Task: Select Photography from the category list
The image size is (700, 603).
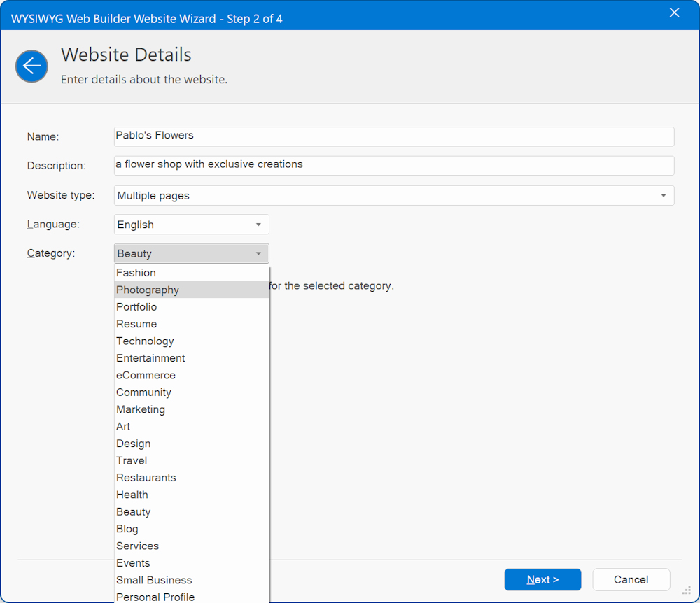Action: click(x=148, y=290)
